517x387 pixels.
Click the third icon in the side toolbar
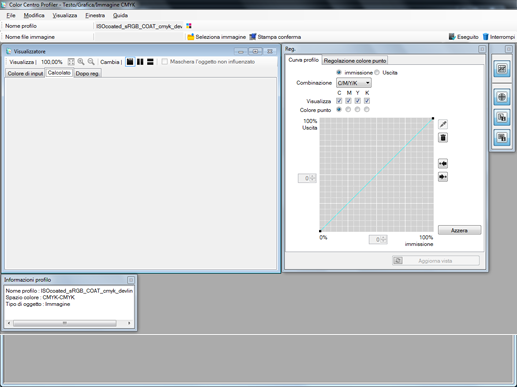click(x=502, y=117)
